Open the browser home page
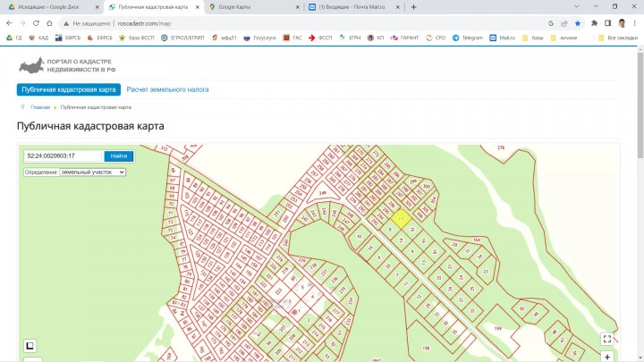This screenshot has height=362, width=644. click(50, 23)
